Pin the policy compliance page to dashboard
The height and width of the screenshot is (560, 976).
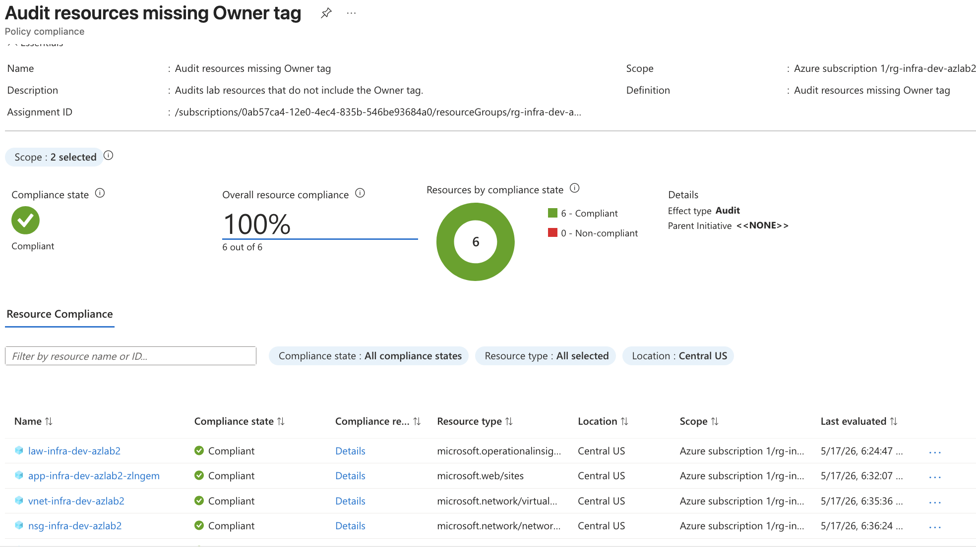click(x=326, y=13)
